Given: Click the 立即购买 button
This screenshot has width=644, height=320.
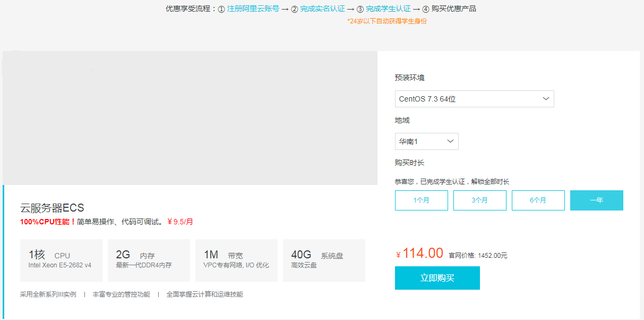Looking at the screenshot, I should (437, 278).
